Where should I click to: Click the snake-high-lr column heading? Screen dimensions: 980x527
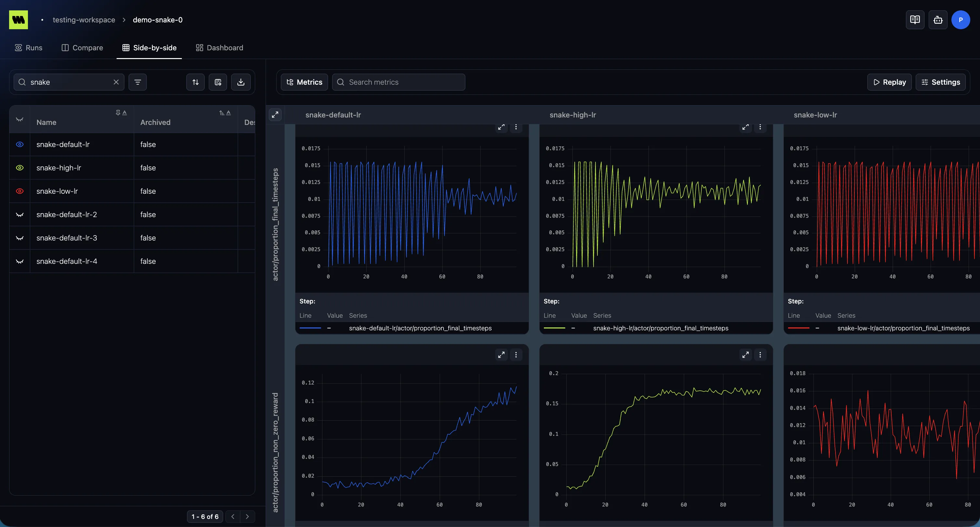tap(572, 115)
